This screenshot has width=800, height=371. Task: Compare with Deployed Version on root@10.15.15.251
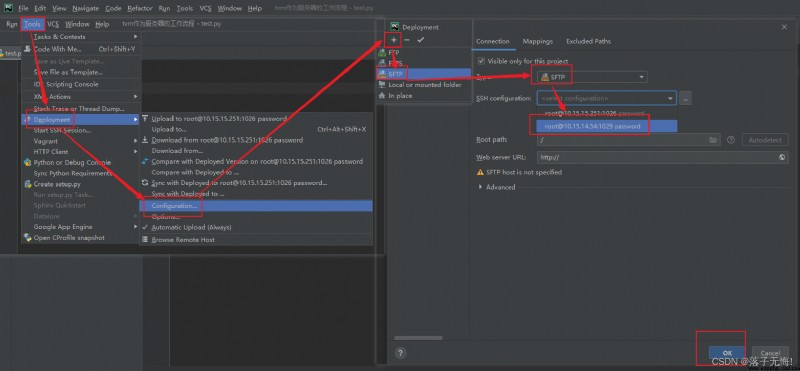256,161
